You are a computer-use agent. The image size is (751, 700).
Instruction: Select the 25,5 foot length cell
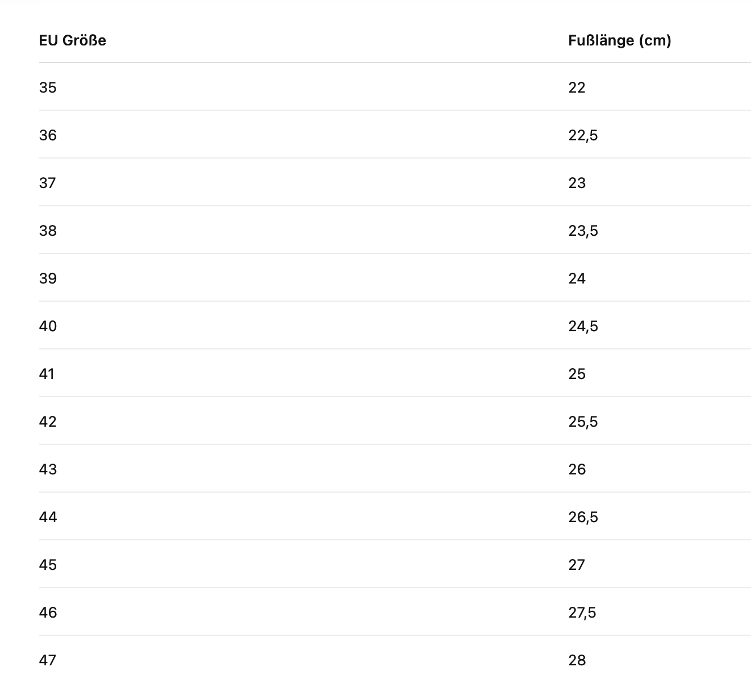coord(583,422)
